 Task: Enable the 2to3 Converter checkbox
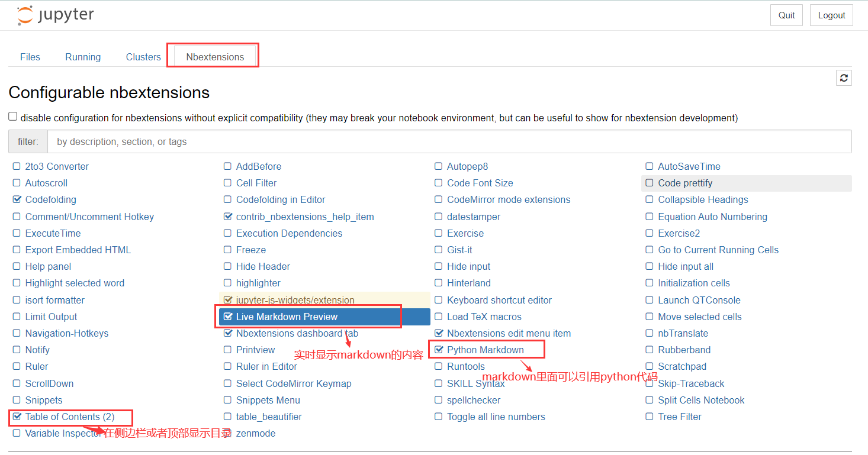pyautogui.click(x=17, y=167)
